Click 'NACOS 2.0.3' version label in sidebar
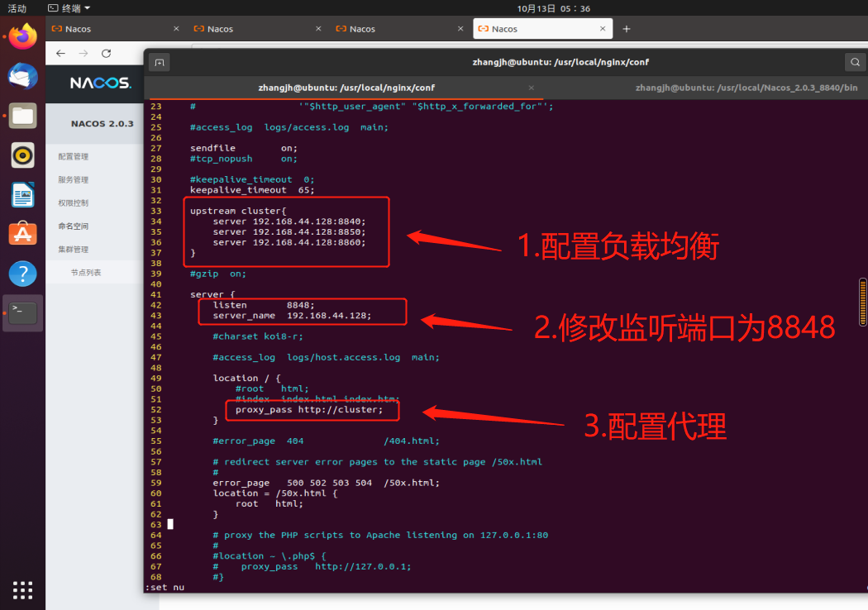868x610 pixels. click(102, 124)
